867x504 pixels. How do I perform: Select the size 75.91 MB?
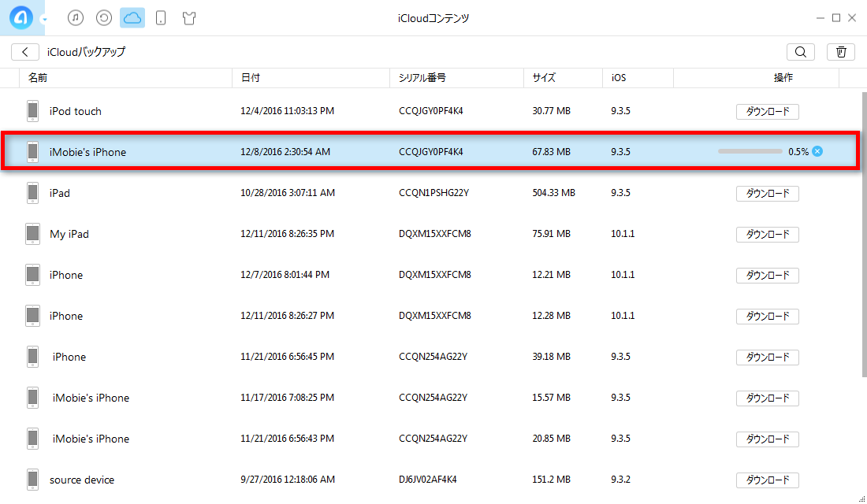(551, 234)
